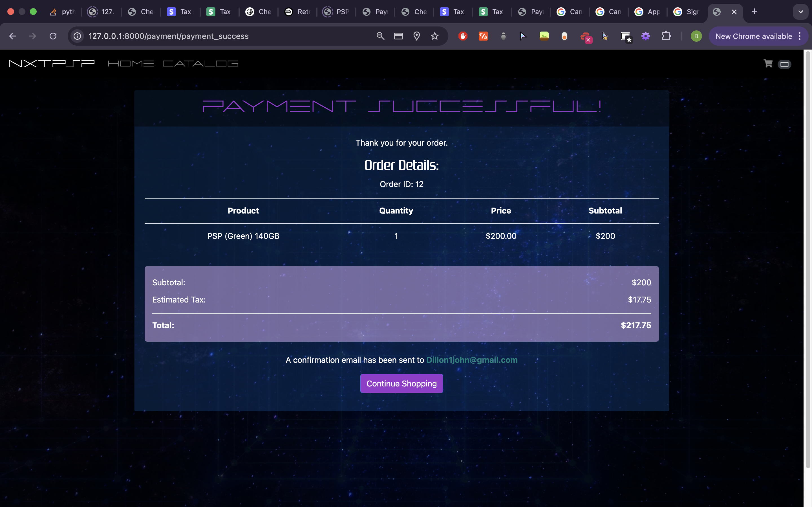Open the HOME navigation link
This screenshot has width=812, height=507.
click(x=131, y=63)
